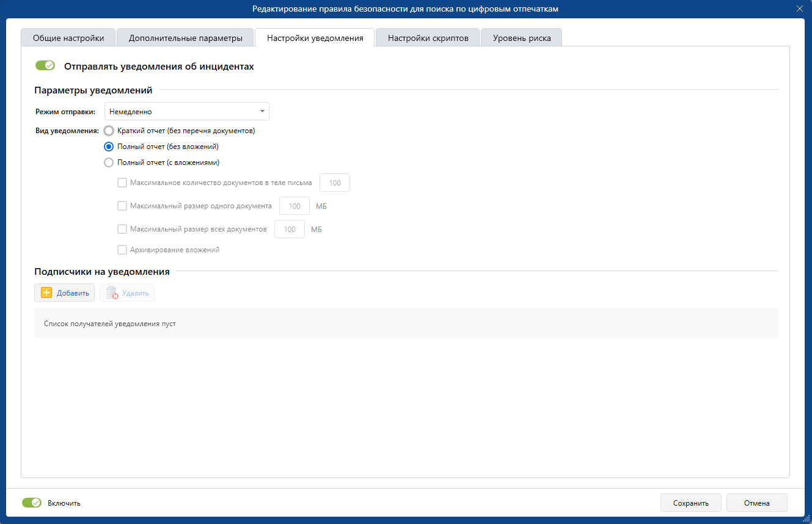Toggle Отправлять уведомления об инцидентах switch
Image resolution: width=812 pixels, height=524 pixels.
(x=45, y=65)
